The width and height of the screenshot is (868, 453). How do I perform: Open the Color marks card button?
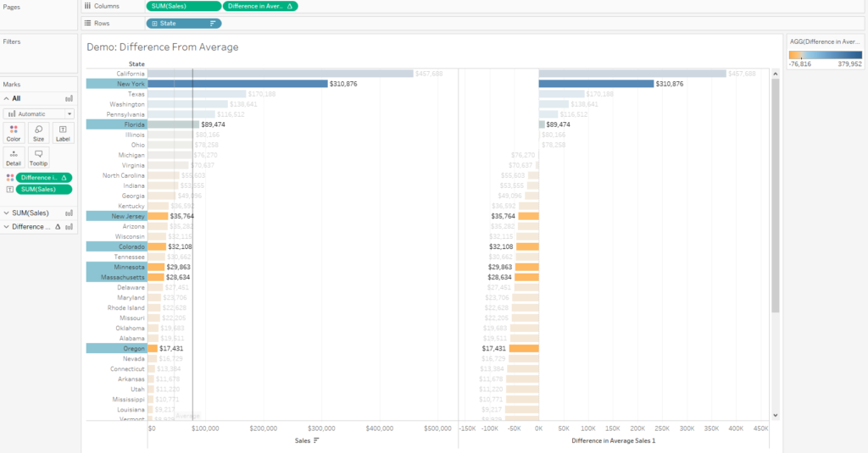tap(14, 132)
